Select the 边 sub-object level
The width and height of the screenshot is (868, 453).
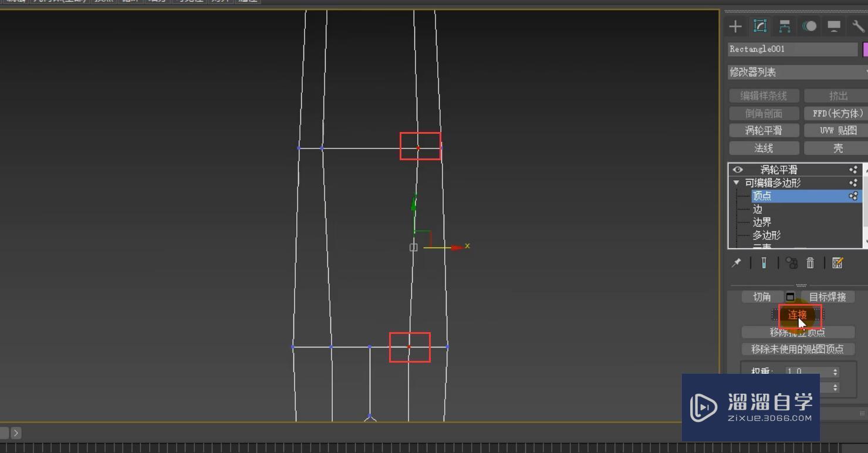pos(758,209)
